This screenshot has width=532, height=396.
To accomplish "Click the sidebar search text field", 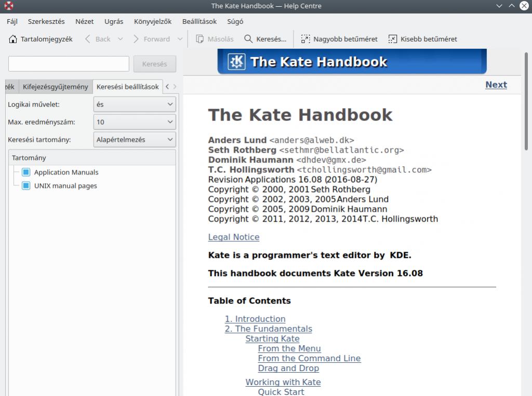I will [69, 64].
